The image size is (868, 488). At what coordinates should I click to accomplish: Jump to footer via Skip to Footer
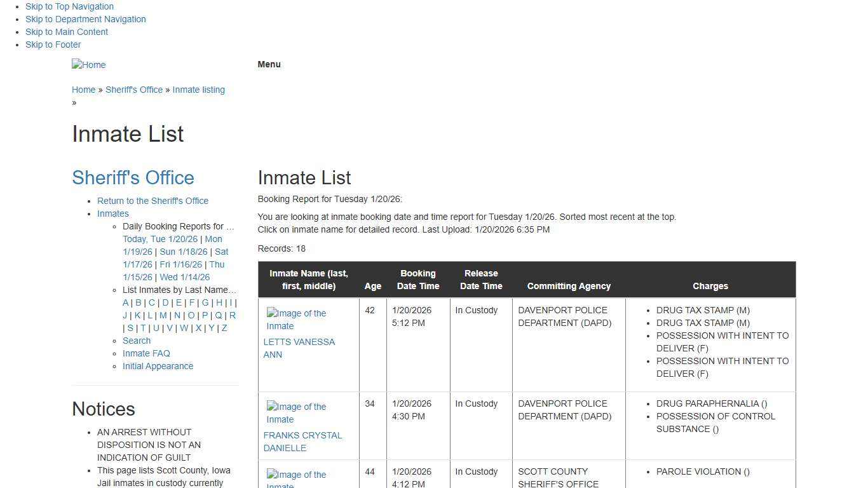(x=53, y=44)
